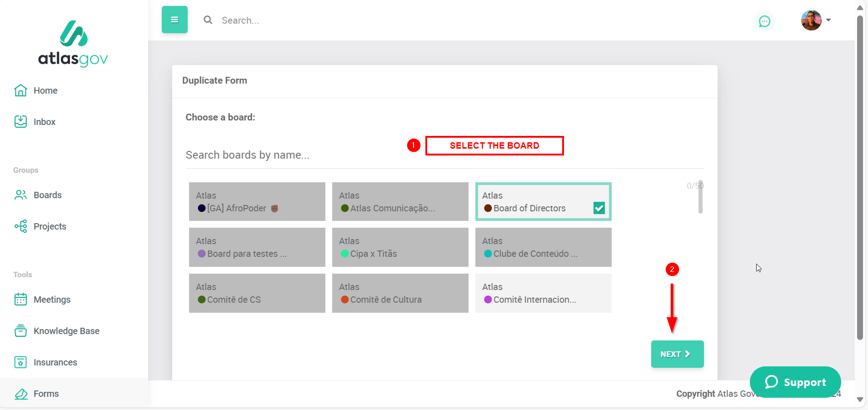Click the user profile avatar

(811, 20)
